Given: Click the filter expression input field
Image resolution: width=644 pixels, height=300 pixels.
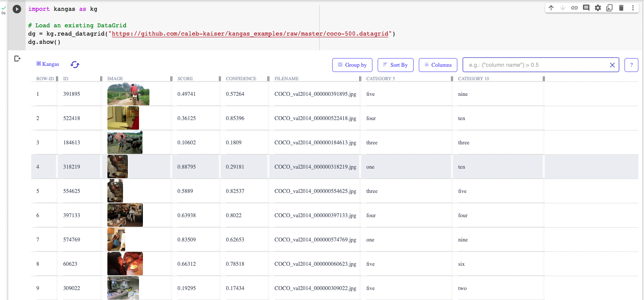Looking at the screenshot, I should [x=535, y=65].
